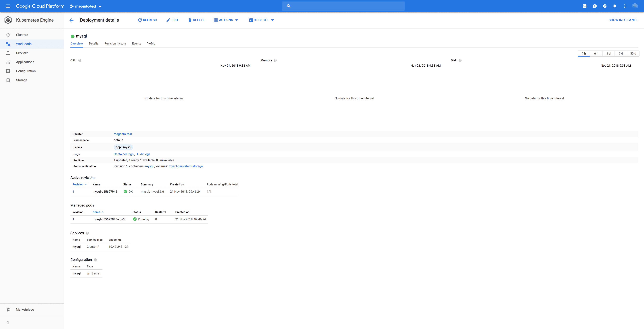Expand the kubectl dropdown options
The image size is (644, 329).
pyautogui.click(x=272, y=20)
